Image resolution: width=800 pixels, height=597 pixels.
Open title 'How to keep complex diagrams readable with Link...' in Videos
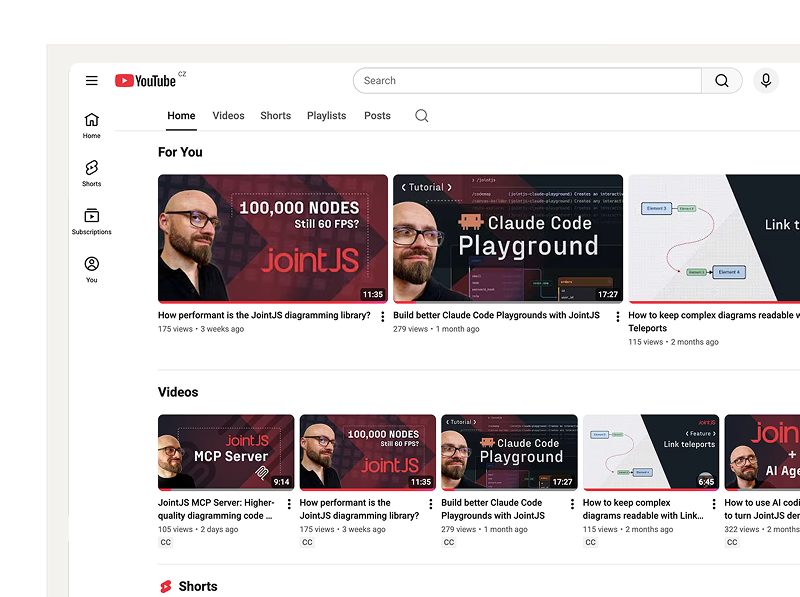pos(643,509)
